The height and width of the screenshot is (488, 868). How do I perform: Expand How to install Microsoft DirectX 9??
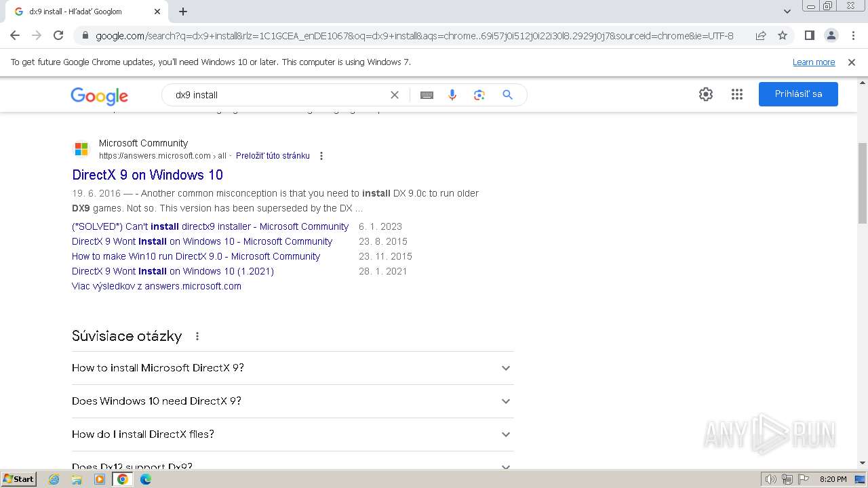tap(292, 368)
